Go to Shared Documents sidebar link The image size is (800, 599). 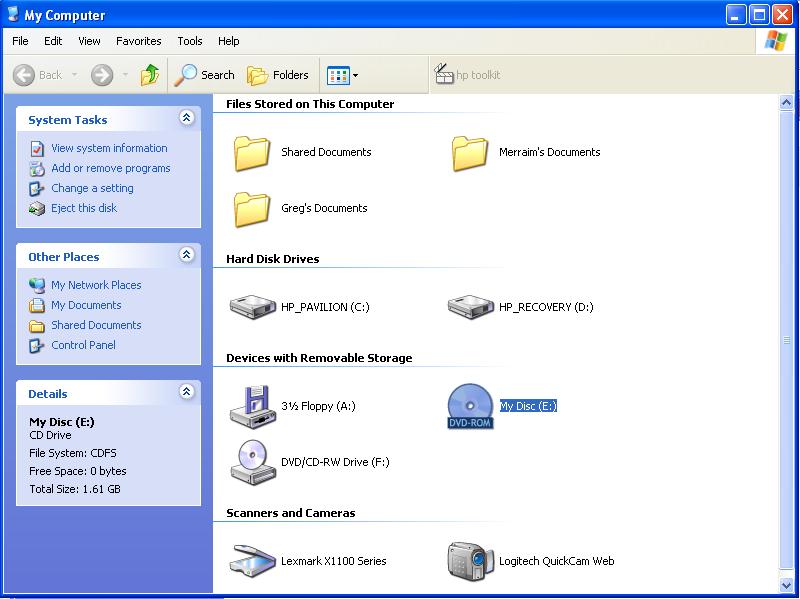pyautogui.click(x=96, y=325)
